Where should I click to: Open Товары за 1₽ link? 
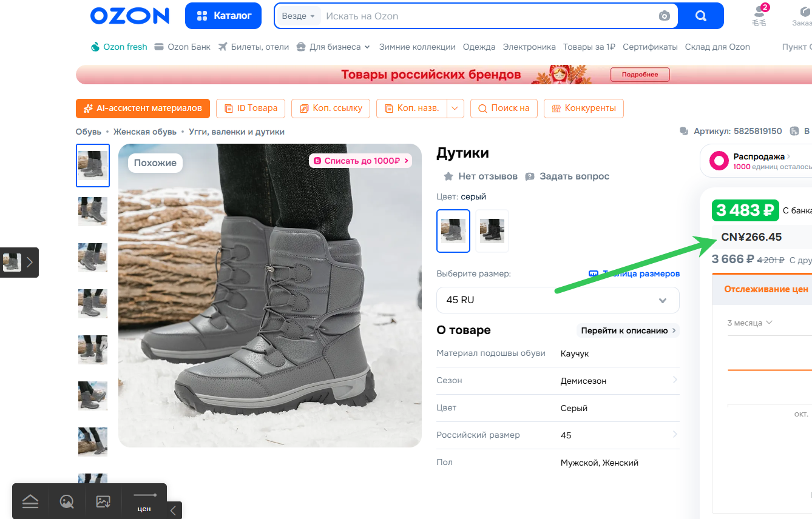589,47
